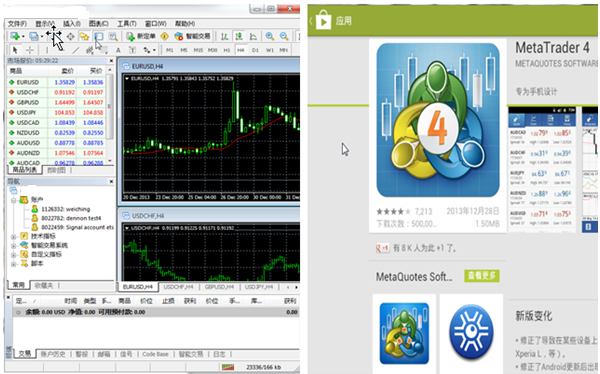Click the new chart icon in toolbar
600x374 pixels.
tap(15, 36)
